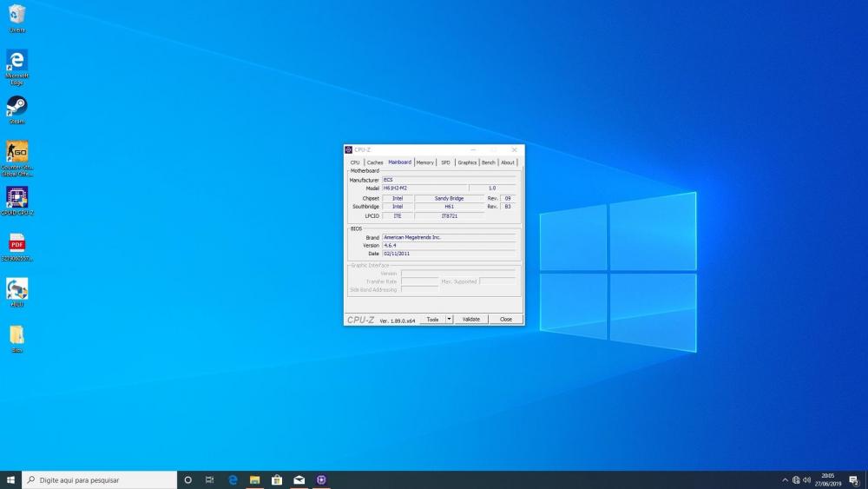
Task: Open File Explorer from the taskbar
Action: [255, 479]
